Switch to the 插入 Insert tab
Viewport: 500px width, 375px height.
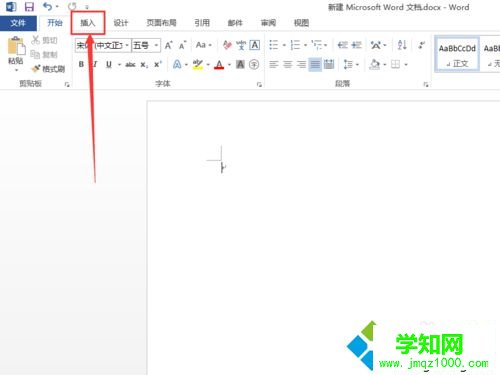[88, 23]
